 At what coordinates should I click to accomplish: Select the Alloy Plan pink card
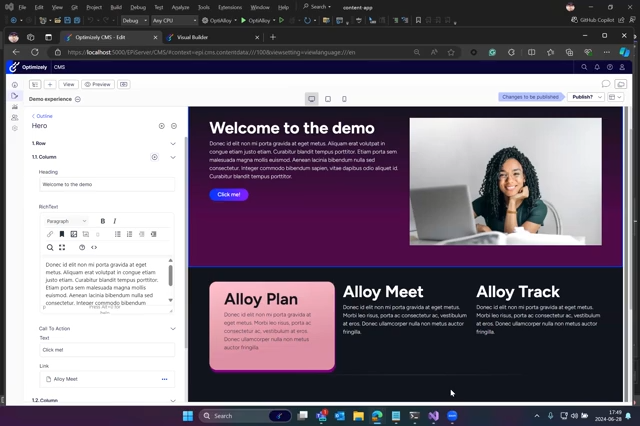tap(272, 326)
